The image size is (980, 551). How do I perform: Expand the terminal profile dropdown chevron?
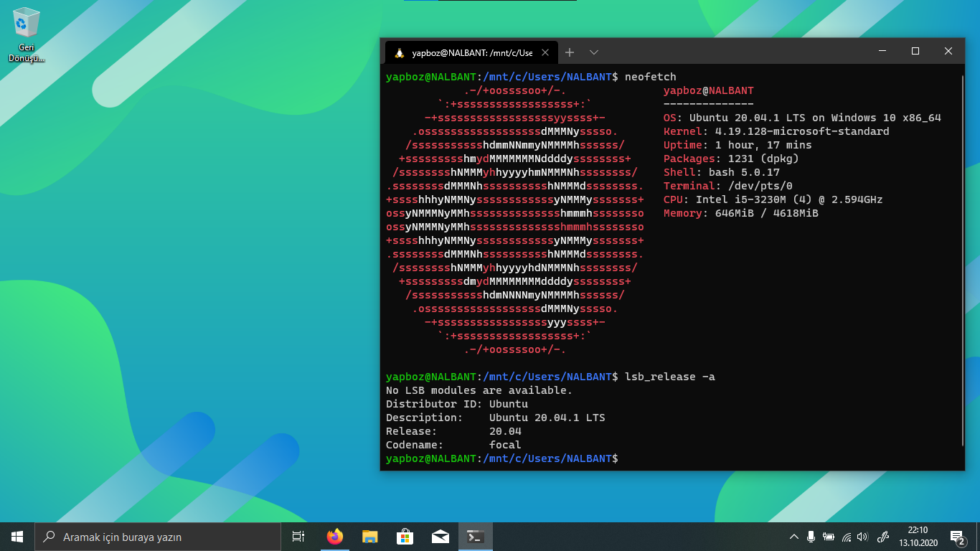click(x=594, y=52)
